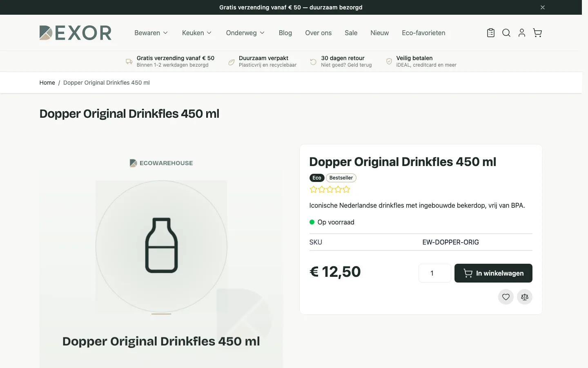This screenshot has width=588, height=368.
Task: Open Eco-favorieten in navigation
Action: (x=423, y=33)
